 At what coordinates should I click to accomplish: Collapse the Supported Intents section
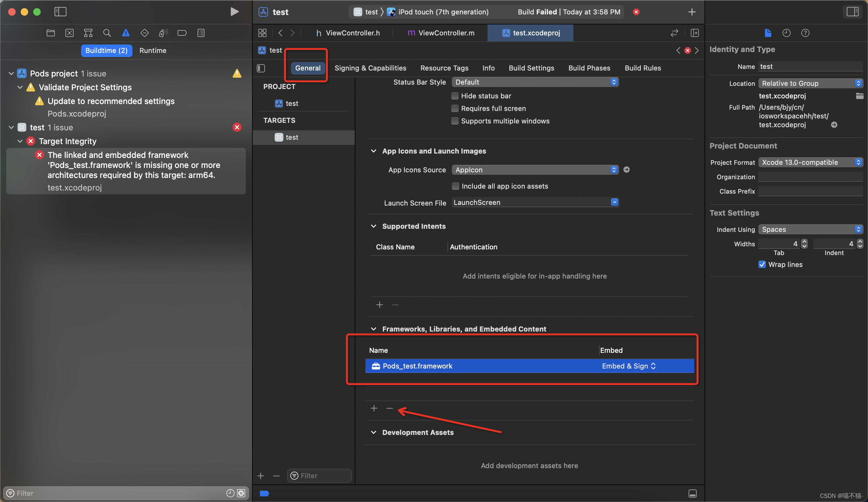373,226
